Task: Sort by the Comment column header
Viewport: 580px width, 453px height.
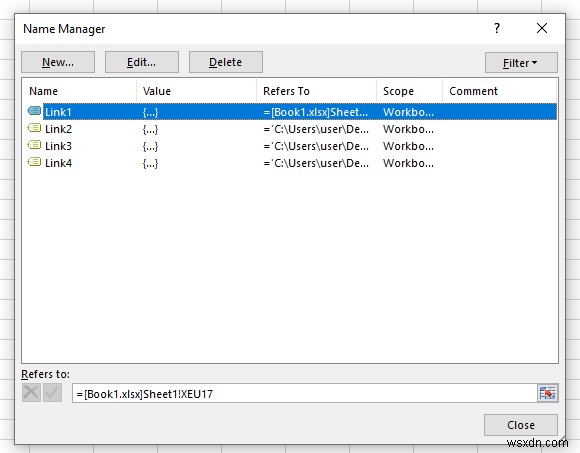Action: 499,91
